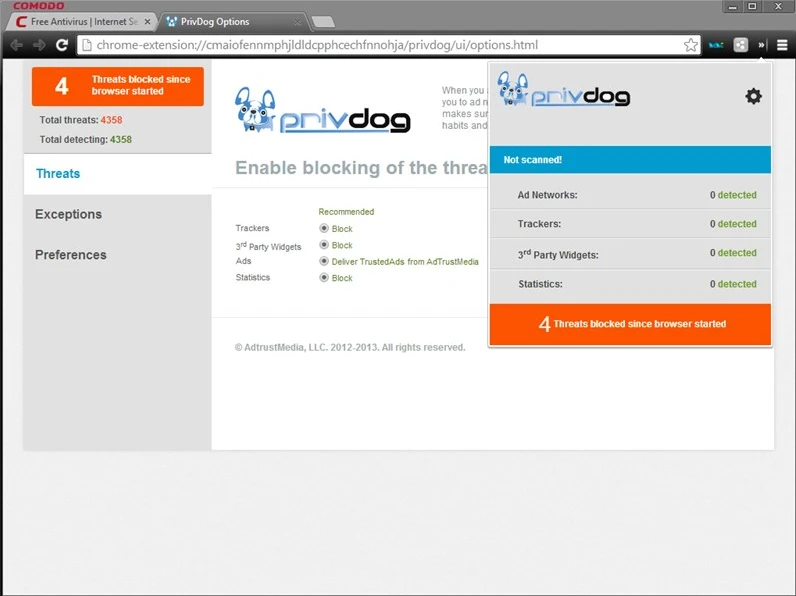
Task: Open the Exceptions section
Action: click(x=69, y=214)
